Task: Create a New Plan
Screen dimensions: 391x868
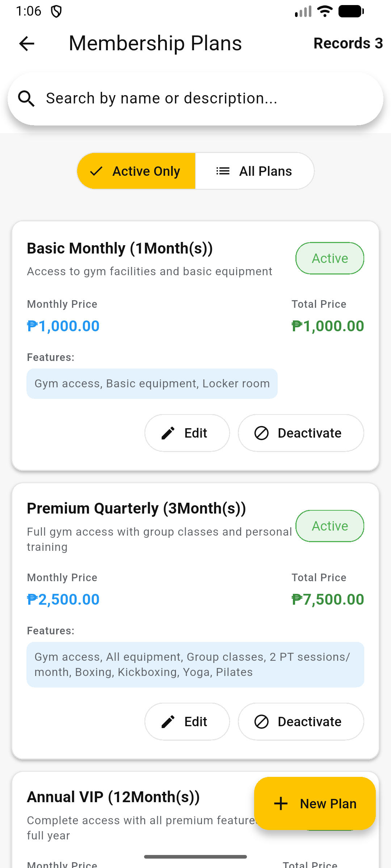Action: 315,804
